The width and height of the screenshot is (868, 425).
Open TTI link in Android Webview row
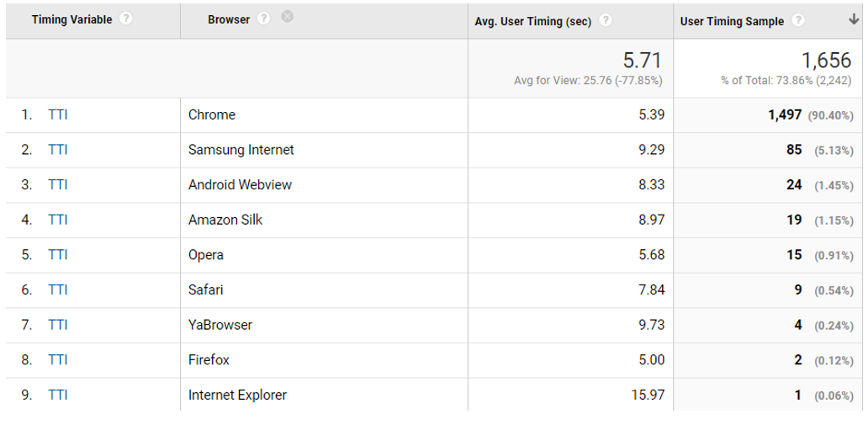click(x=57, y=184)
